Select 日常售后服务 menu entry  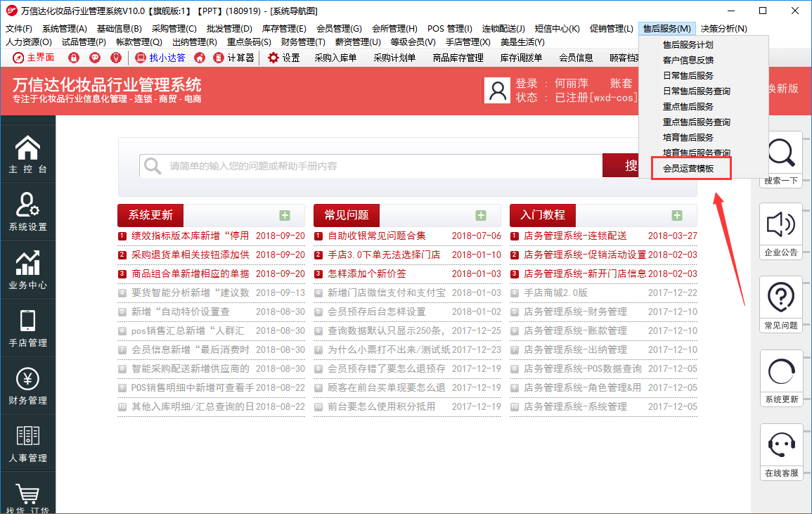point(688,76)
